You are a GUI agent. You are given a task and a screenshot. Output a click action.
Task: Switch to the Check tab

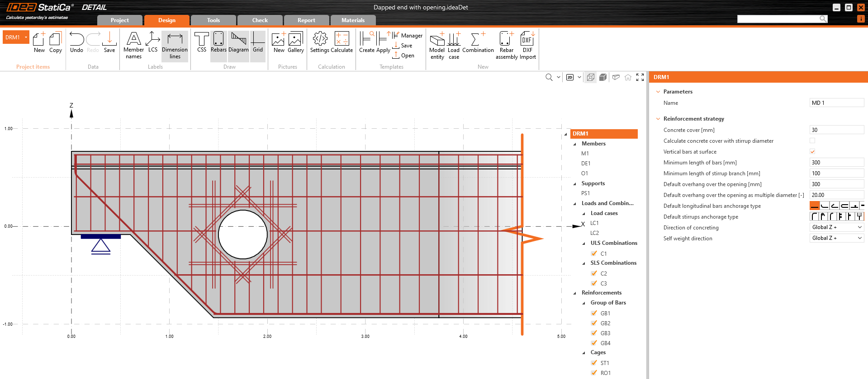pos(260,20)
